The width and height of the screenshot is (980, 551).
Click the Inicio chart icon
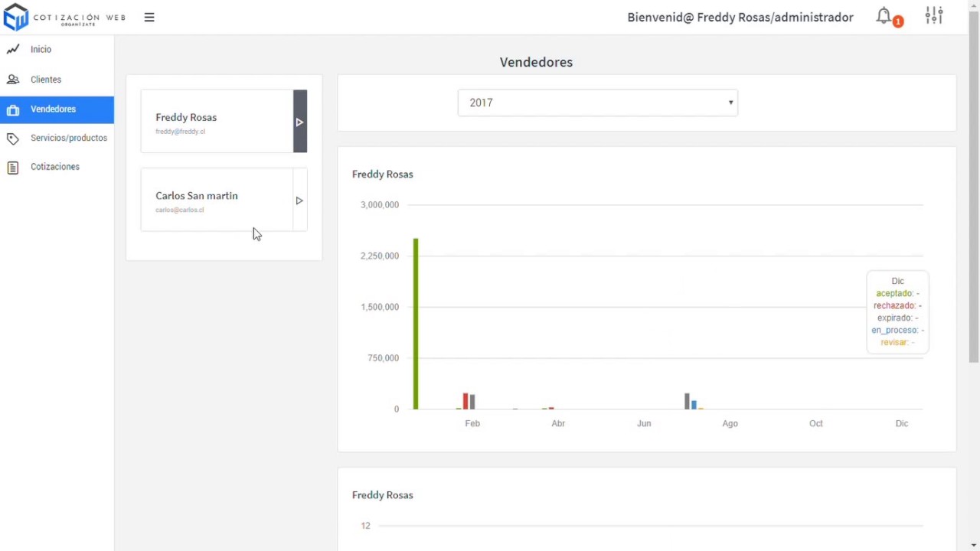click(x=13, y=50)
